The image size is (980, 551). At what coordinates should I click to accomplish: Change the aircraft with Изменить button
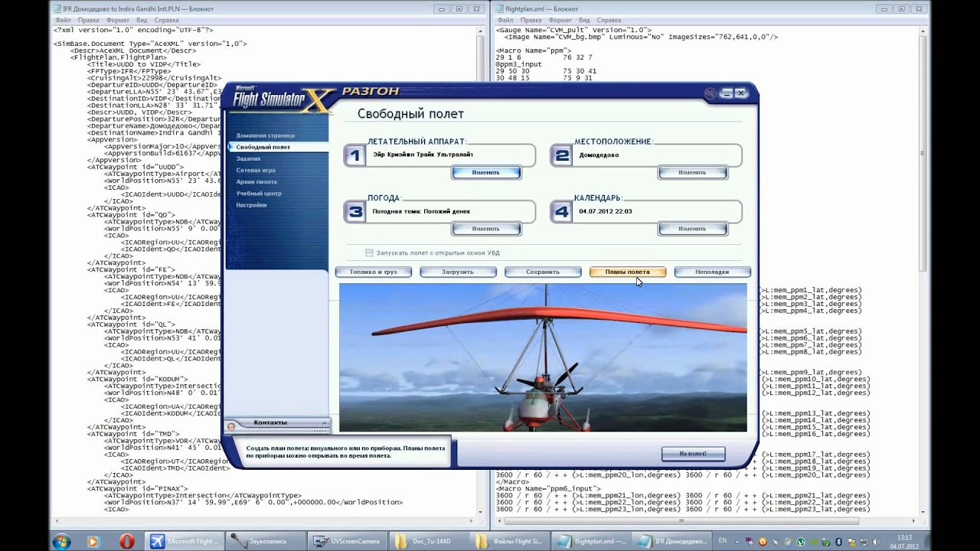coord(486,172)
